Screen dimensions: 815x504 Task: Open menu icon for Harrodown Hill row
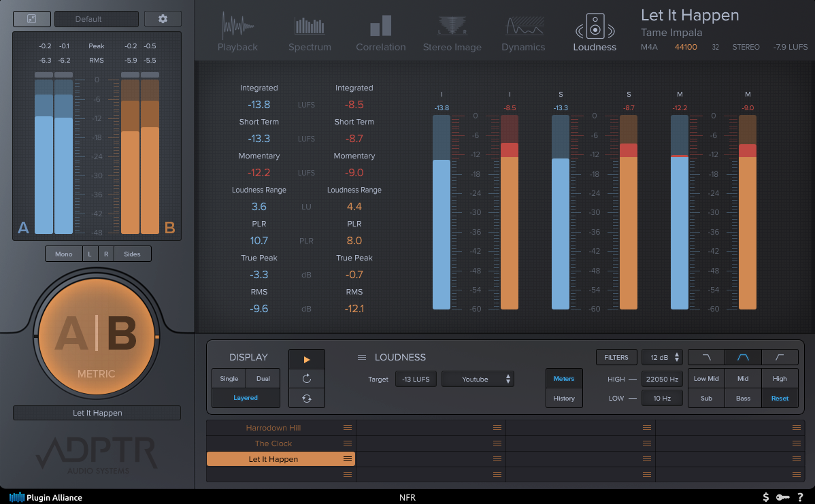(x=348, y=428)
